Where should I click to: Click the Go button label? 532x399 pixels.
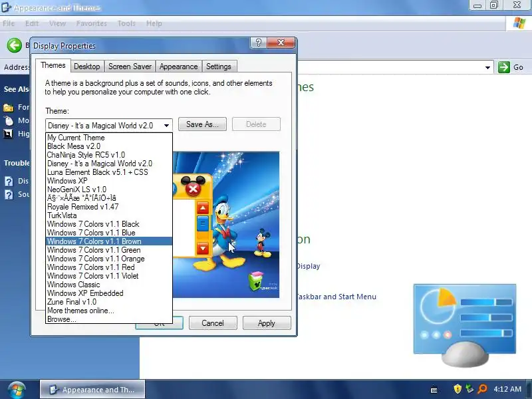coord(518,67)
